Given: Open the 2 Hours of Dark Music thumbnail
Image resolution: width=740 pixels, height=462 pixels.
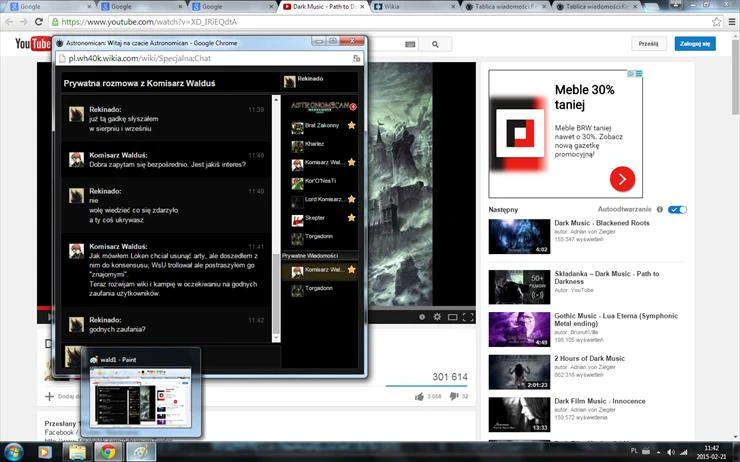Looking at the screenshot, I should click(519, 372).
